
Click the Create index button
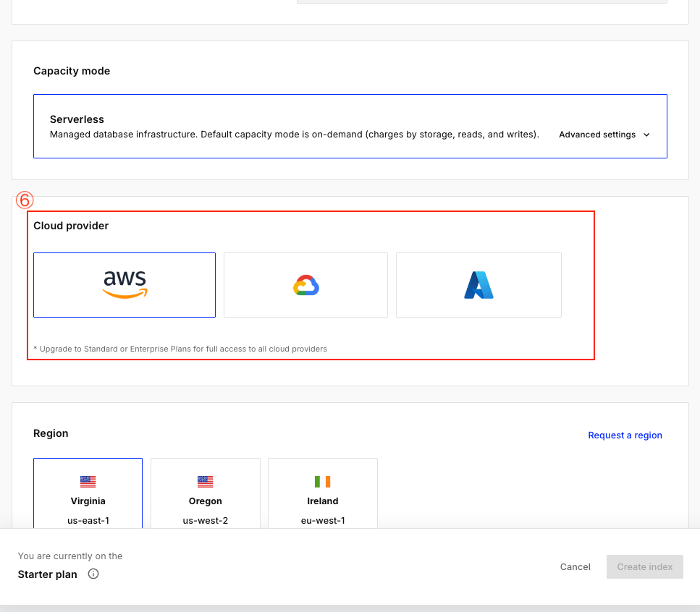pos(644,567)
